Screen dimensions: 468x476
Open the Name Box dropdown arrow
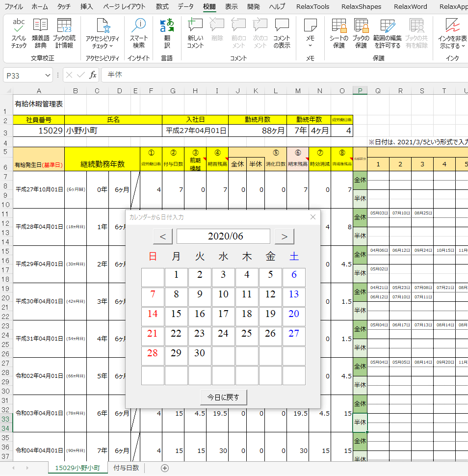pos(48,75)
